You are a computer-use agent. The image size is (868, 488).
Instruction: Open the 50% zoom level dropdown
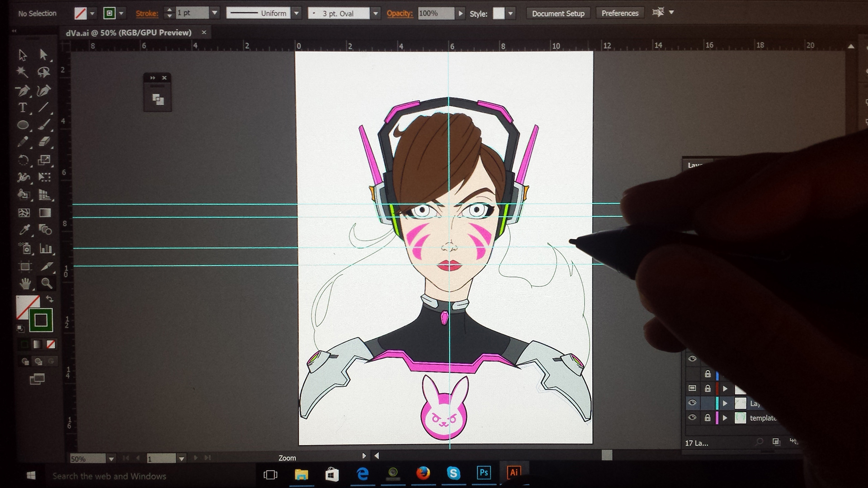click(111, 459)
